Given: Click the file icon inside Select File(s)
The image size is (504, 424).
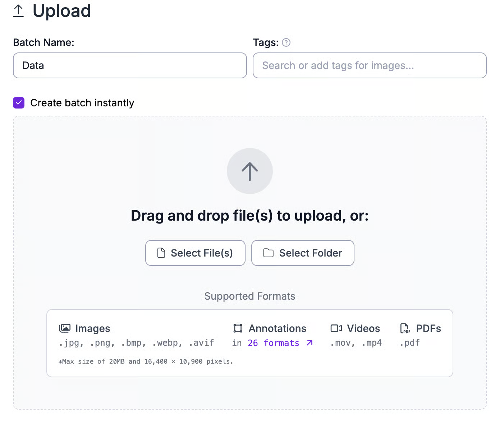Looking at the screenshot, I should point(161,253).
